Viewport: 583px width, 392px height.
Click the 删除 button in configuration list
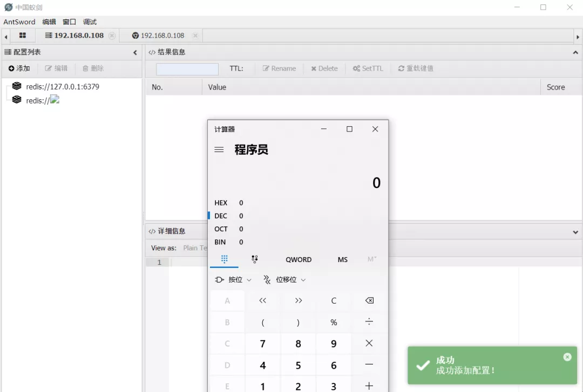click(x=93, y=68)
